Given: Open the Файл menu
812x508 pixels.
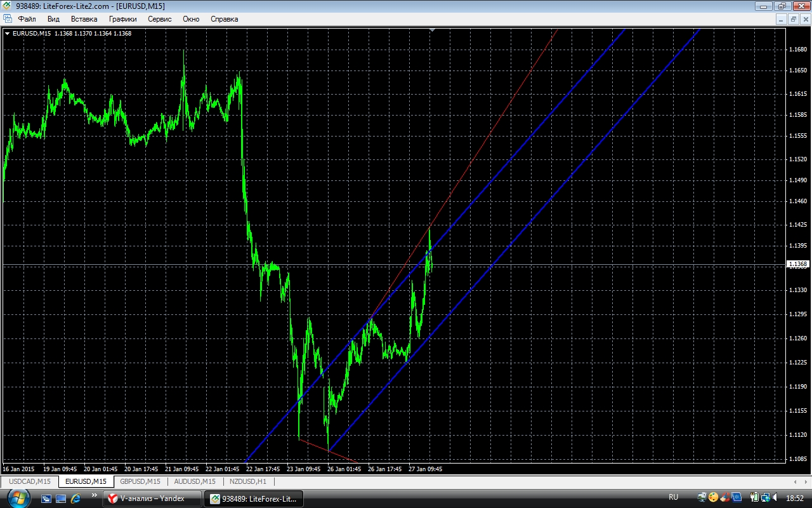Looking at the screenshot, I should click(x=27, y=19).
